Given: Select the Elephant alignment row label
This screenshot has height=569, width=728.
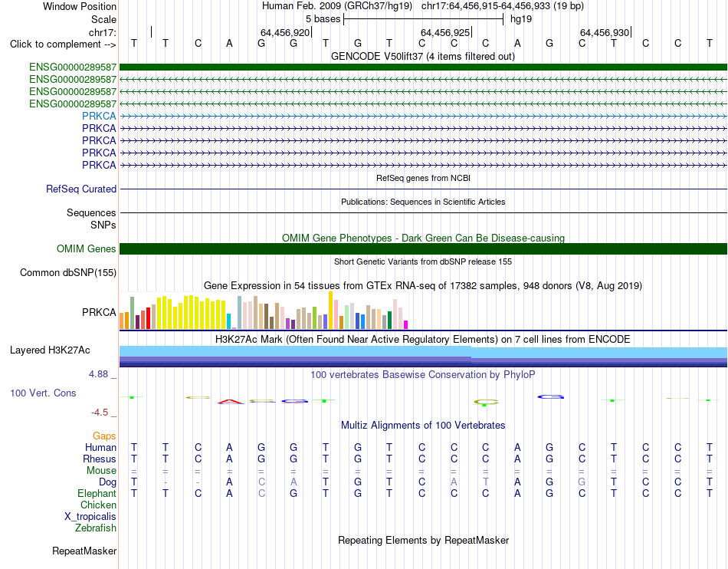Looking at the screenshot, I should 97,493.
